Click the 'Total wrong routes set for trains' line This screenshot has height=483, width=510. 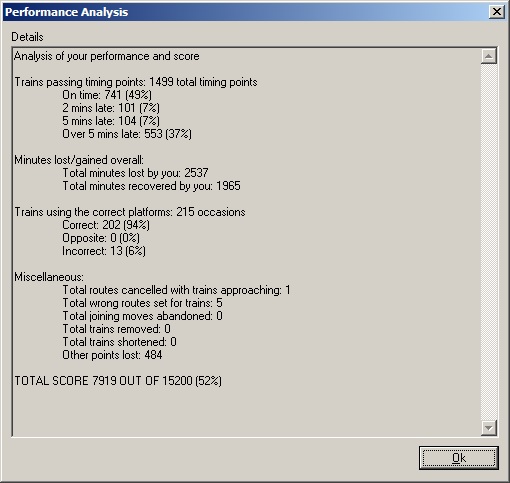coord(142,303)
